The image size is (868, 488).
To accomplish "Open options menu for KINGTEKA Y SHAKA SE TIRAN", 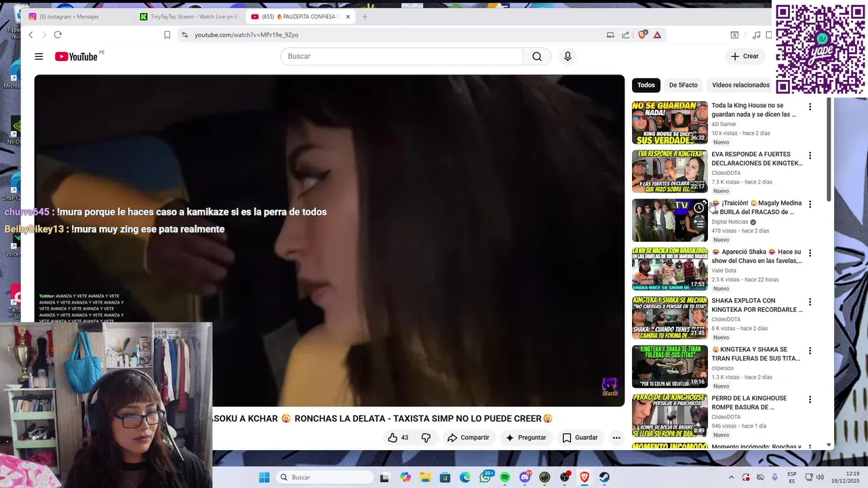I will [x=810, y=350].
